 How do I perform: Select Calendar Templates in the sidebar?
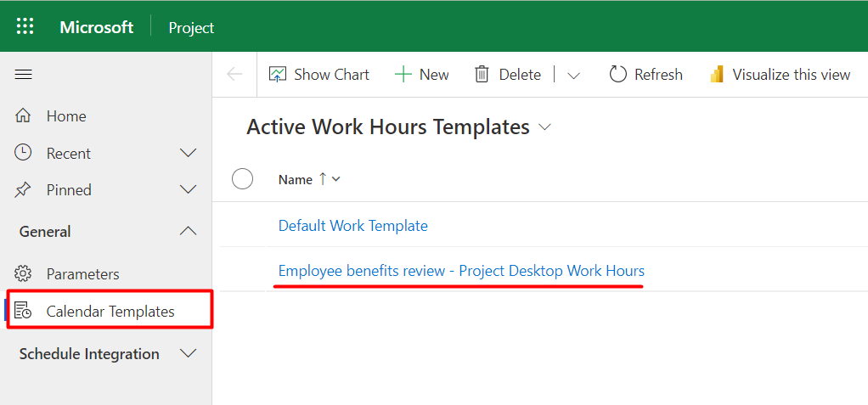(x=110, y=312)
